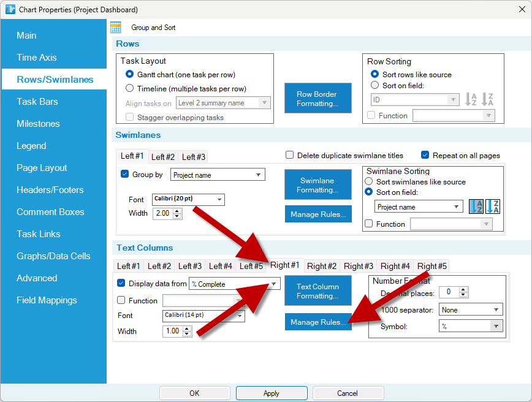This screenshot has height=402, width=532.
Task: Open Text Columns Left #1 tab
Action: [x=129, y=266]
